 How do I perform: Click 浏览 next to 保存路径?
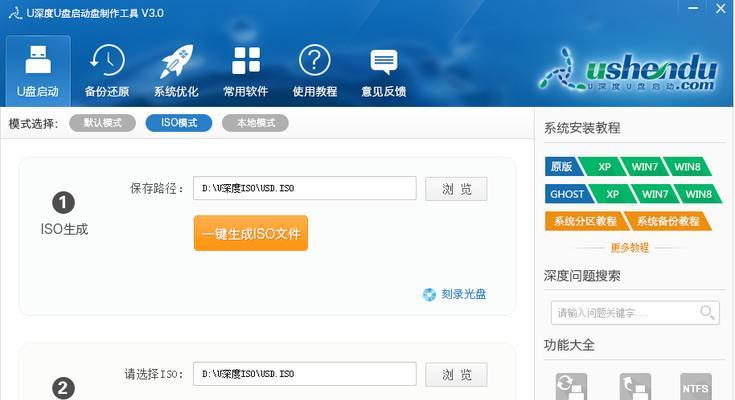point(456,189)
